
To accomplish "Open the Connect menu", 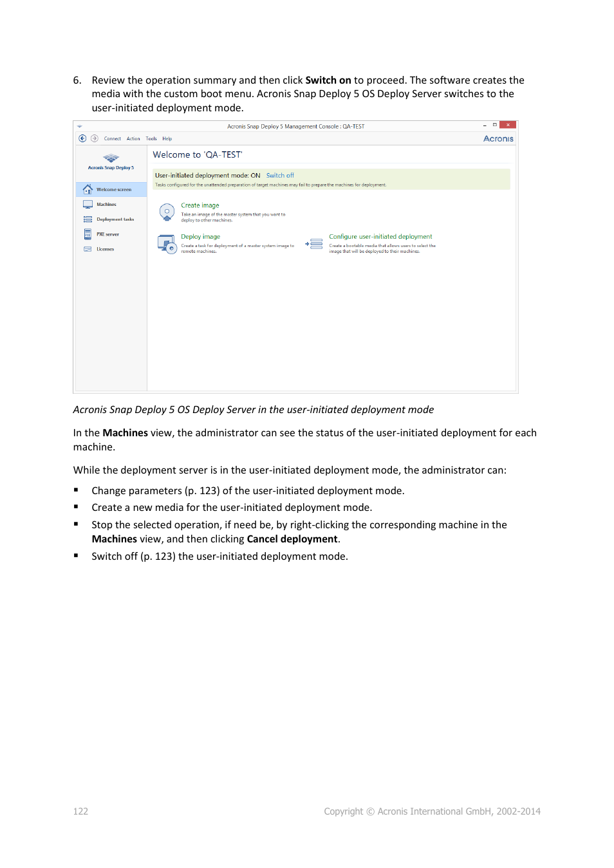I will 113,139.
